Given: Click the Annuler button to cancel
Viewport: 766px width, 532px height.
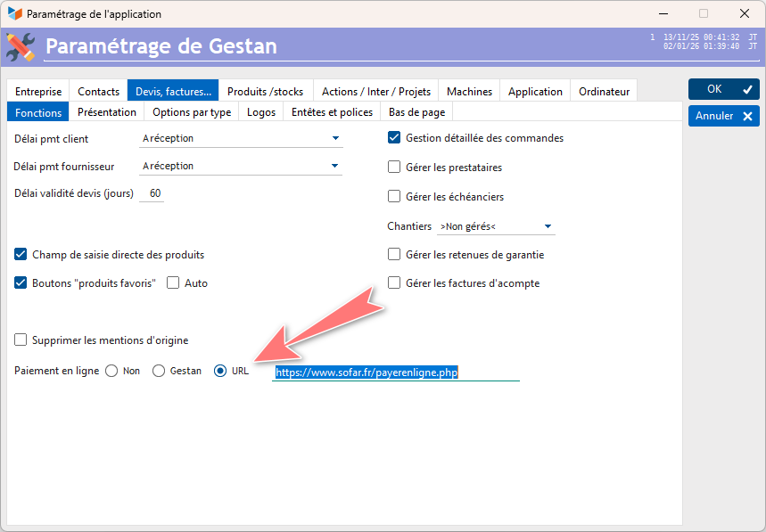Looking at the screenshot, I should pos(723,116).
